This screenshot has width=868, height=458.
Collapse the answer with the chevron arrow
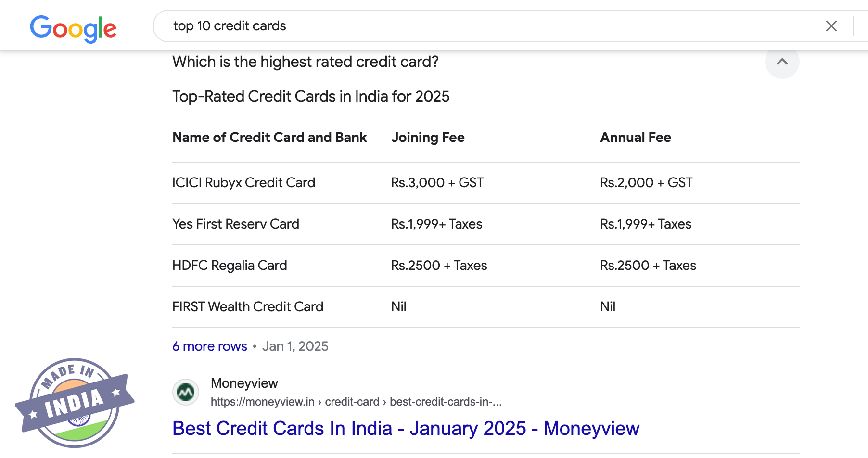point(782,62)
